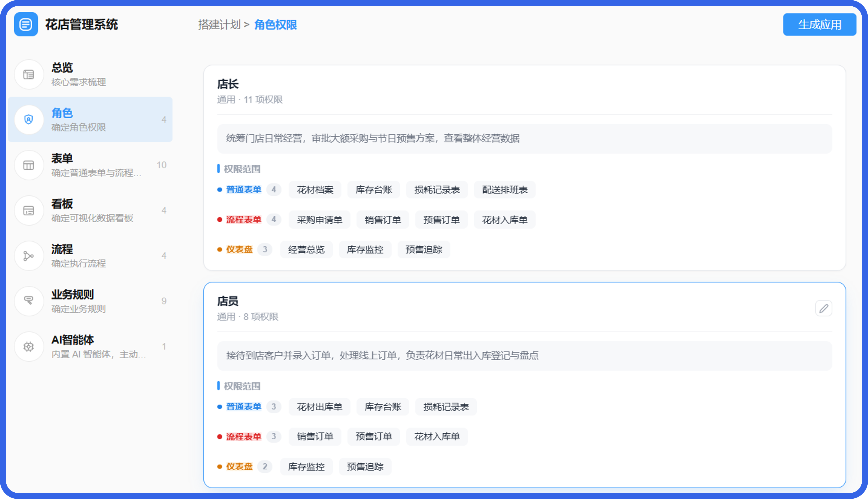868x499 pixels.
Task: Click 店长's 预售追踪 tag
Action: 423,250
